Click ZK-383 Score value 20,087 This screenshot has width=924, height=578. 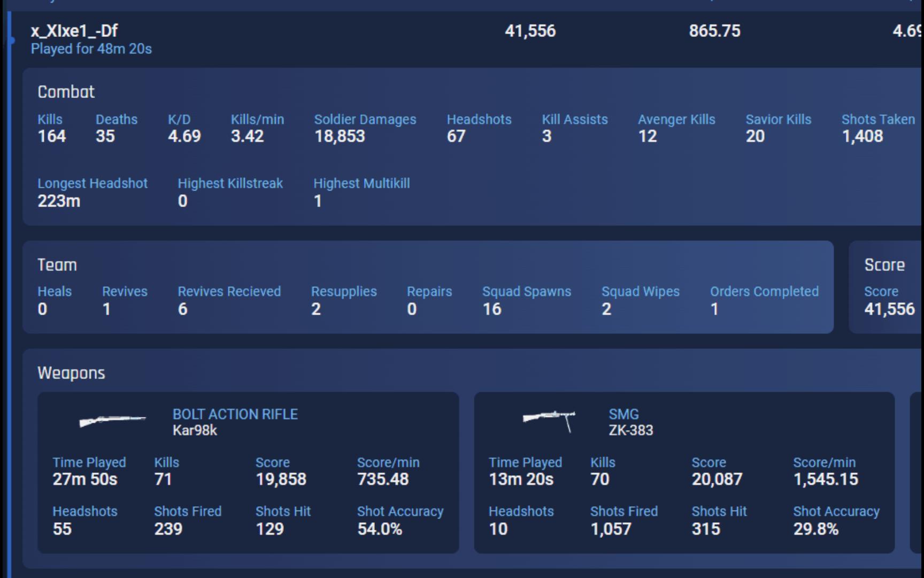click(717, 479)
